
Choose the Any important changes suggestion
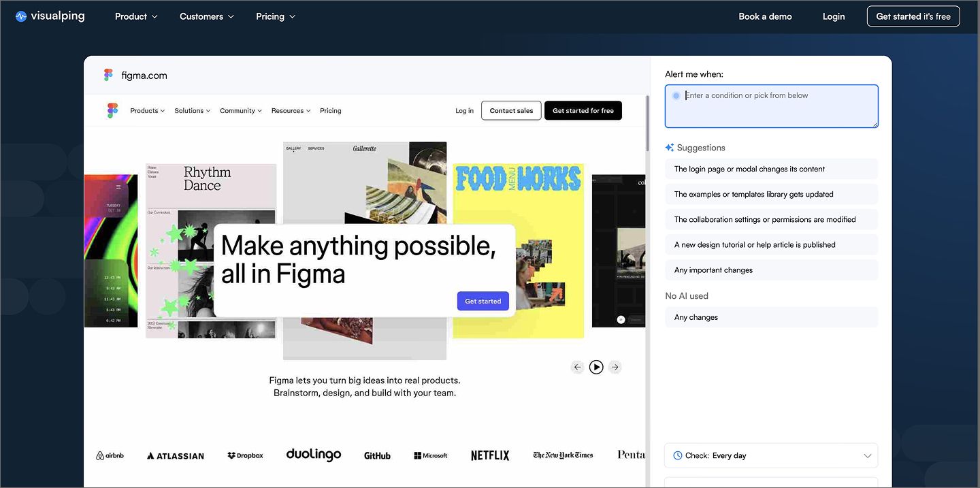click(771, 270)
